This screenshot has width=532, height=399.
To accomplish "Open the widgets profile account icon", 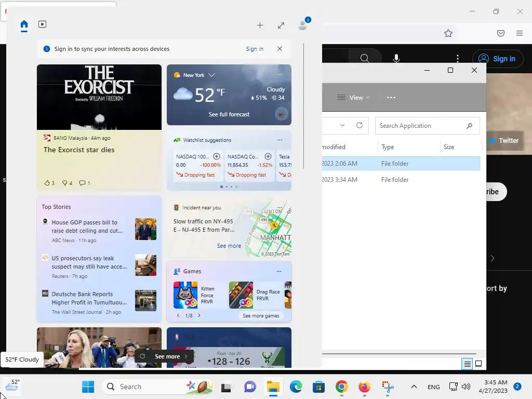I will coord(303,25).
